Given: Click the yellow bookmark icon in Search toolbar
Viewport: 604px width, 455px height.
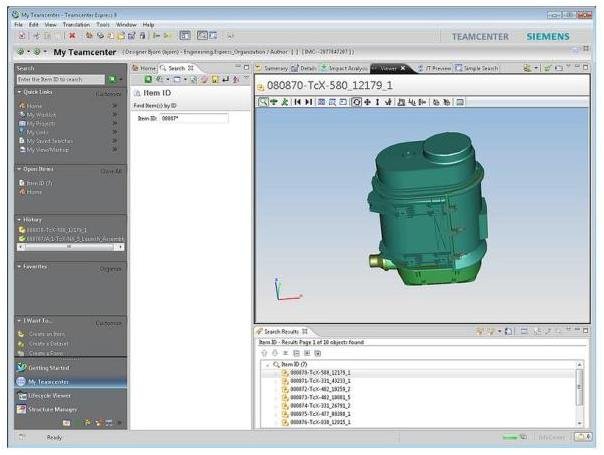Looking at the screenshot, I should [x=215, y=79].
